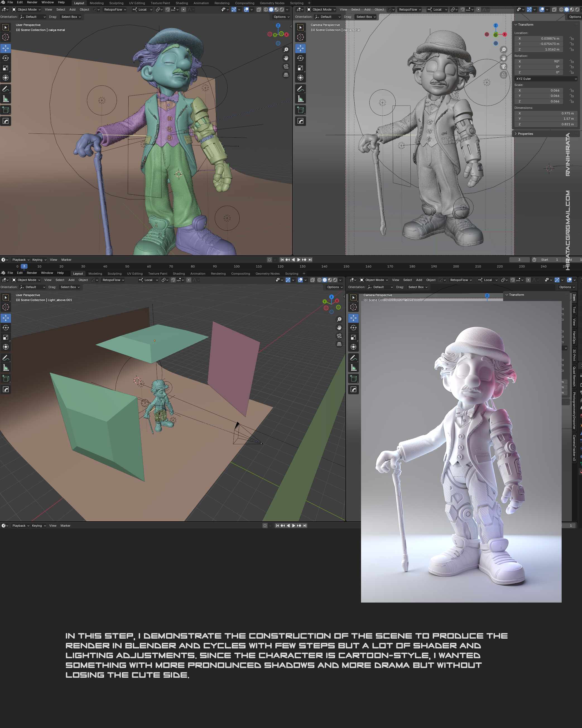Open the Render menu in the top bar
This screenshot has height=728, width=582.
[32, 2]
